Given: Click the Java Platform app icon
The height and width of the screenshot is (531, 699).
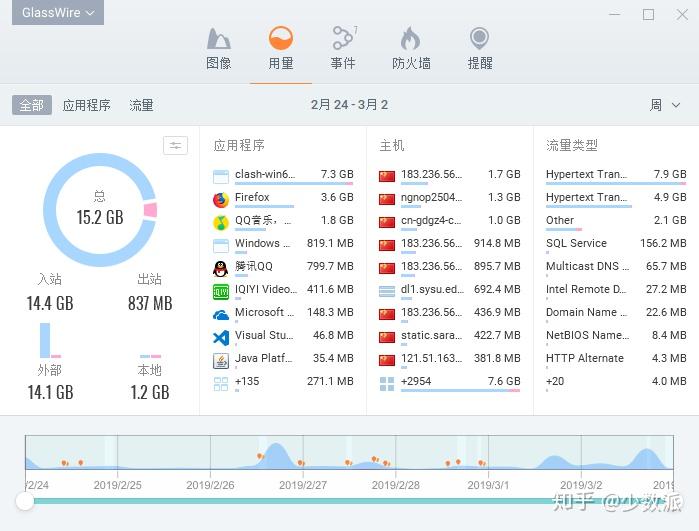Looking at the screenshot, I should [221, 361].
